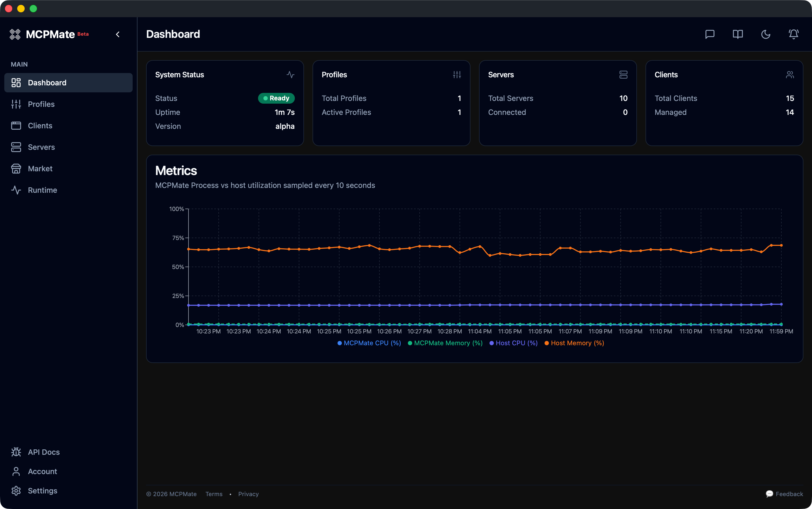The width and height of the screenshot is (812, 509).
Task: Open the Account section in the sidebar
Action: click(42, 471)
